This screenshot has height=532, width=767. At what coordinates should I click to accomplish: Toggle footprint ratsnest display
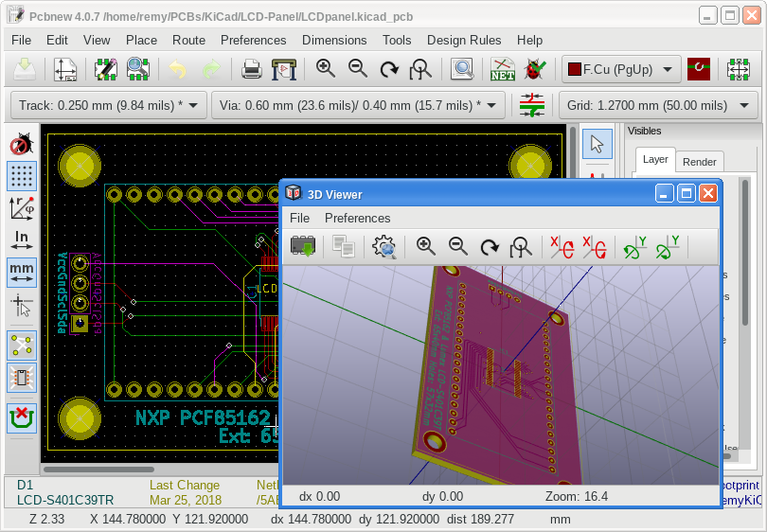pos(22,378)
